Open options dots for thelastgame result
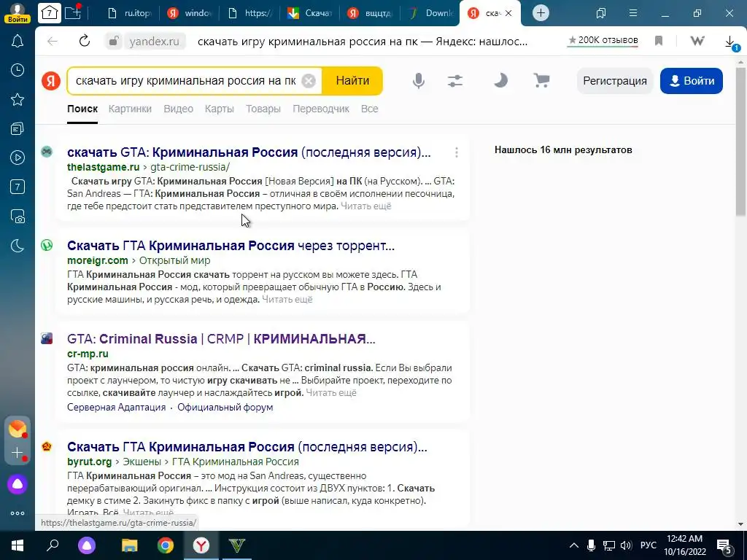The image size is (747, 560). coord(457,152)
